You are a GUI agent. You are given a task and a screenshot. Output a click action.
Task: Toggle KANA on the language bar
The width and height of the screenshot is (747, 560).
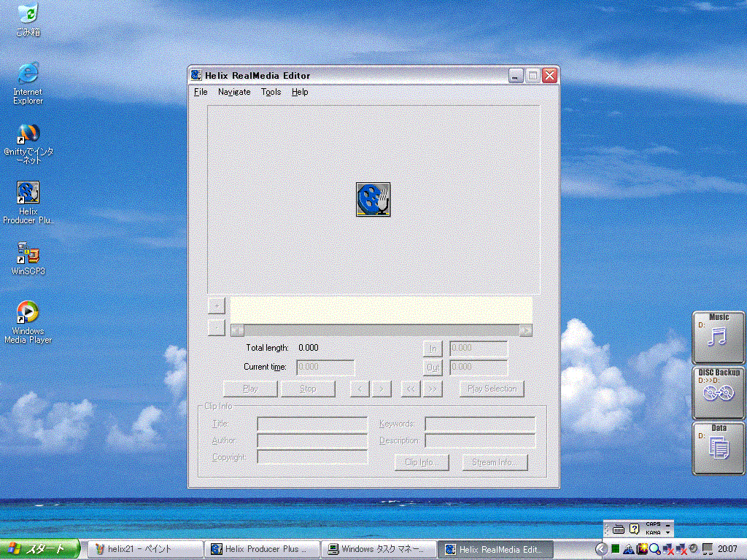653,532
